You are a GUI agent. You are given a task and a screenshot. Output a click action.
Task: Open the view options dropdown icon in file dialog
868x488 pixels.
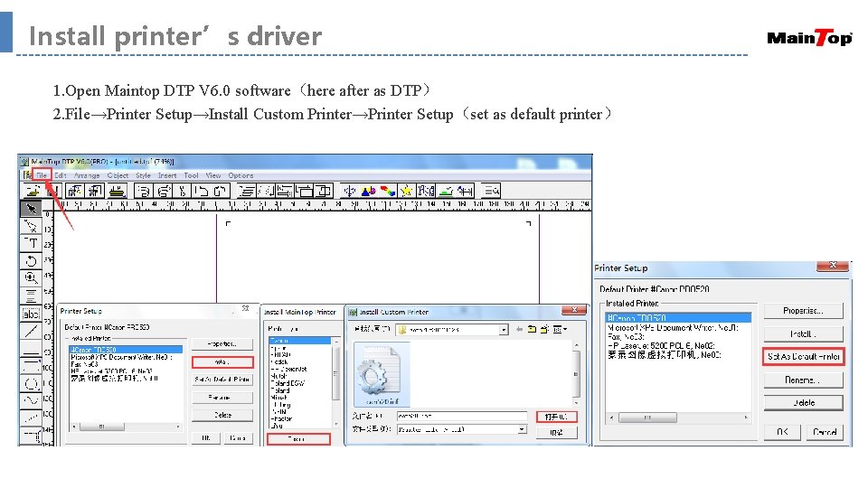point(561,330)
